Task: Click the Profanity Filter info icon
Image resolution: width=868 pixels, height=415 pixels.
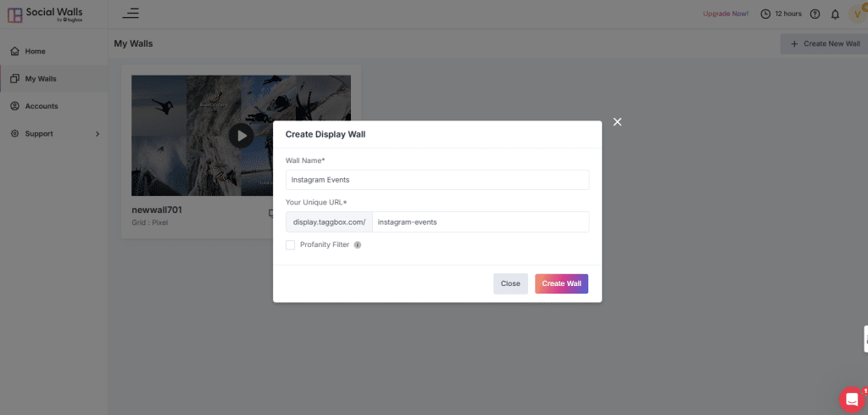Action: tap(358, 245)
